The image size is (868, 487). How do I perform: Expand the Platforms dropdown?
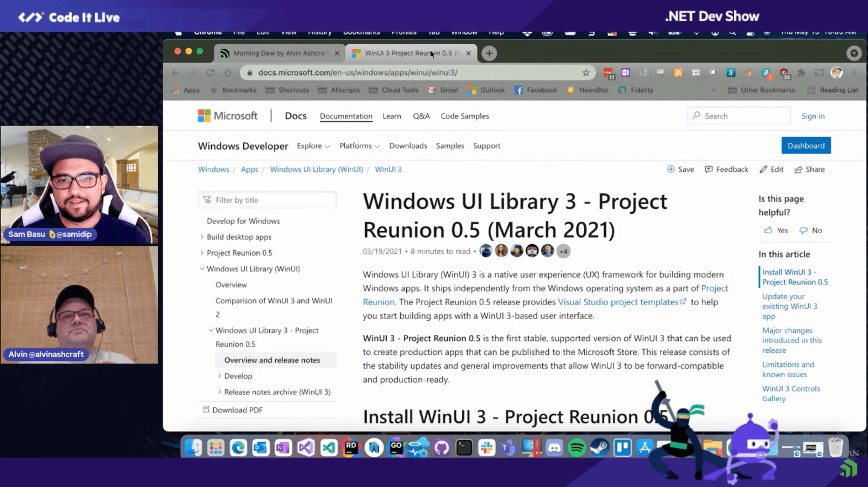pos(360,146)
